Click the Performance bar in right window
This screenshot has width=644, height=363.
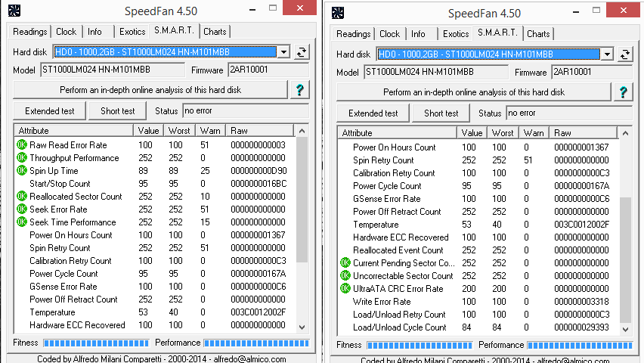[x=580, y=346]
